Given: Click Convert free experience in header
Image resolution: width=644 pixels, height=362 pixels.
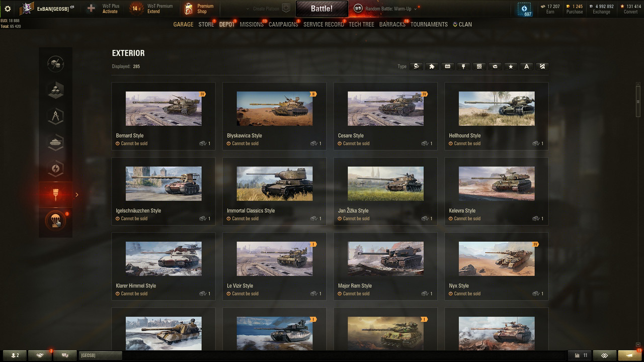Looking at the screenshot, I should [x=630, y=9].
